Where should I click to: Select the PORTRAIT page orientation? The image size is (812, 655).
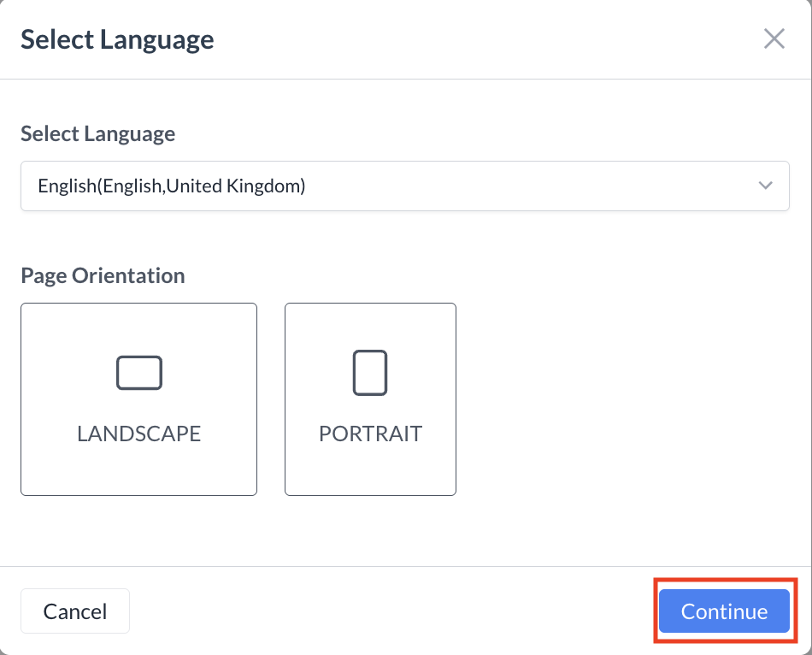coord(370,398)
